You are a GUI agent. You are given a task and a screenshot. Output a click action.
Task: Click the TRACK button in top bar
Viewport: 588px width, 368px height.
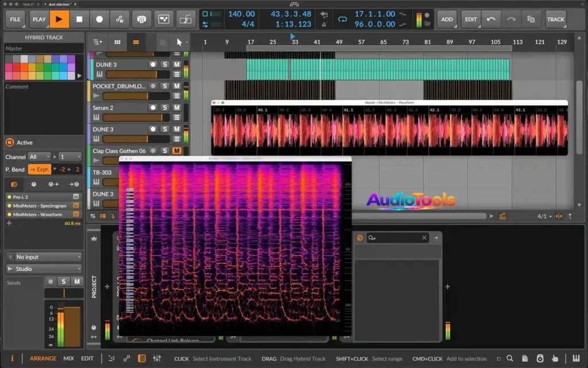[x=555, y=19]
